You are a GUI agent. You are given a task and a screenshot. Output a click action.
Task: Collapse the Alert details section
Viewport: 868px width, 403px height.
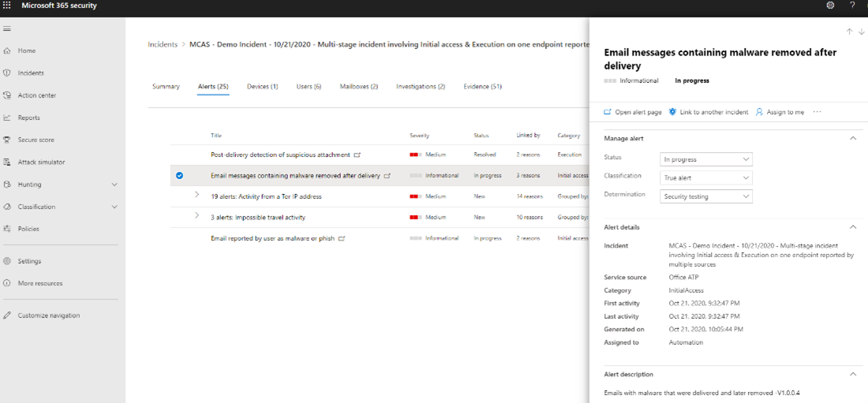853,227
